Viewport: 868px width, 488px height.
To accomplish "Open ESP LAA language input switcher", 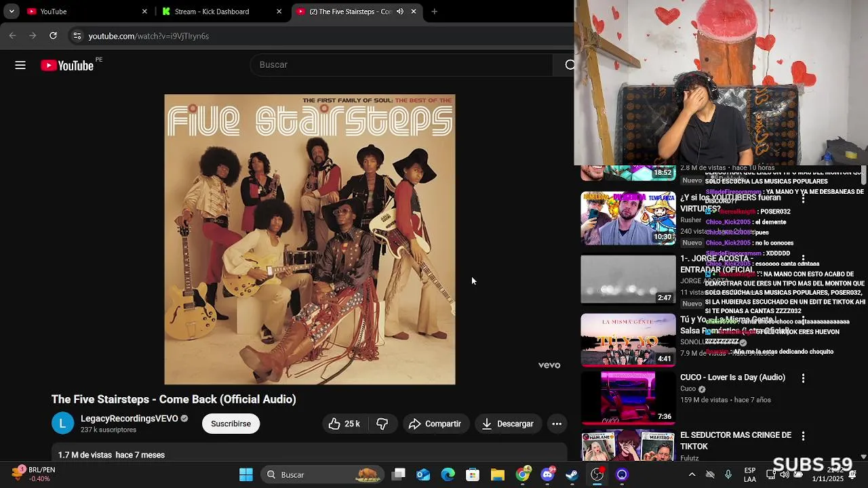I will point(750,474).
